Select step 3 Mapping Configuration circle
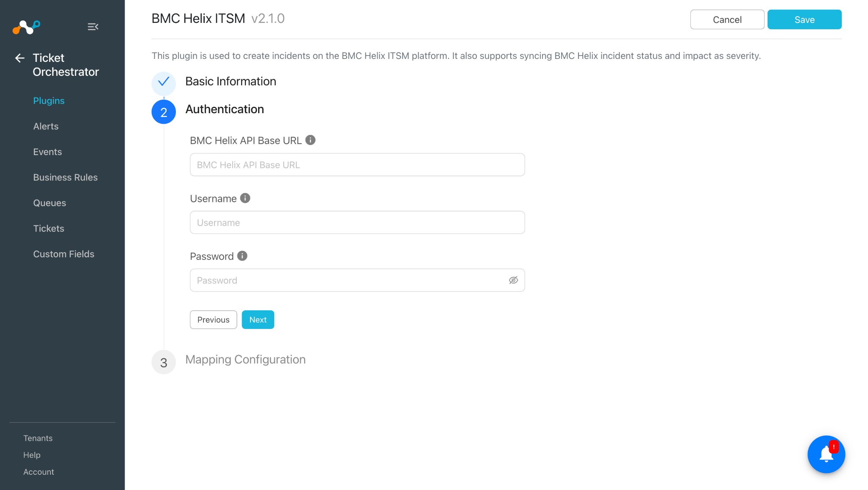Viewport: 868px width, 490px height. [164, 362]
